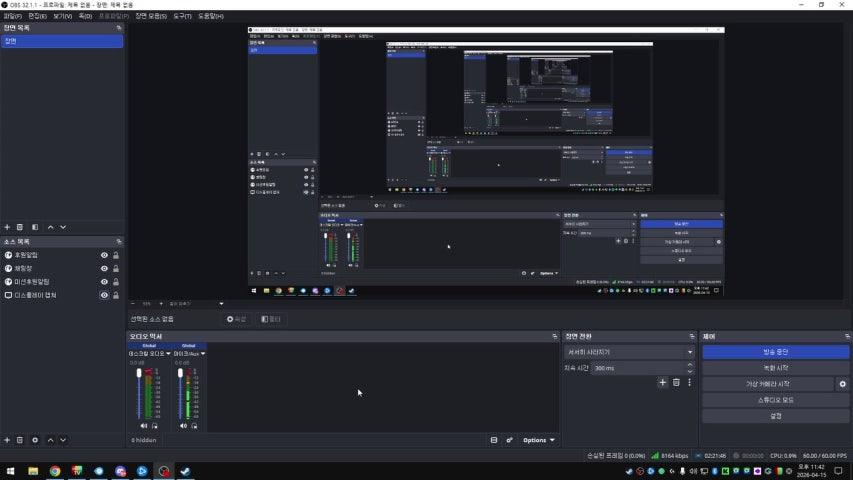
Task: Add a new source with the plus icon
Action: 7,440
